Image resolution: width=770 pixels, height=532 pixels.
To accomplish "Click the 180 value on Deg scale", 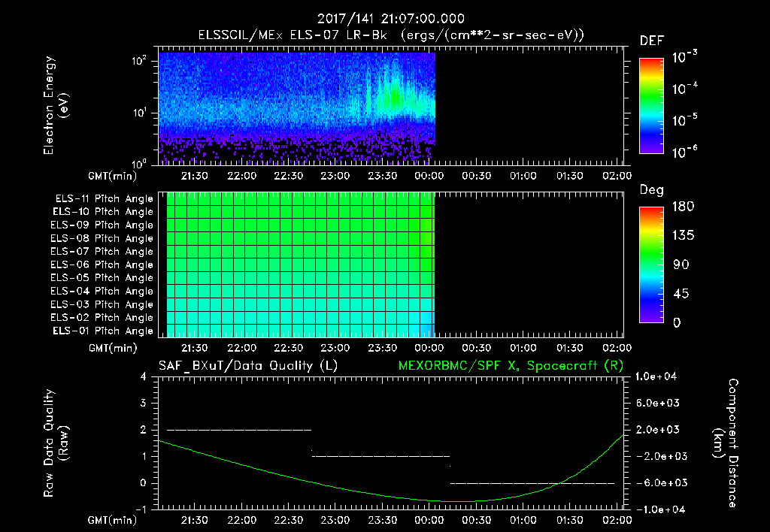I will pyautogui.click(x=683, y=206).
